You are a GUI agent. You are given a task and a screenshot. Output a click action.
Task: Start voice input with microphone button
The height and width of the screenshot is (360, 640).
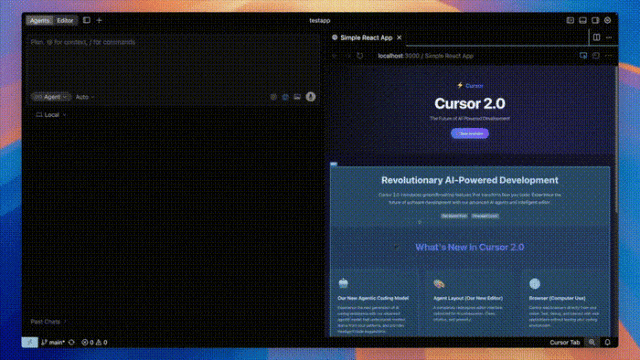[311, 97]
